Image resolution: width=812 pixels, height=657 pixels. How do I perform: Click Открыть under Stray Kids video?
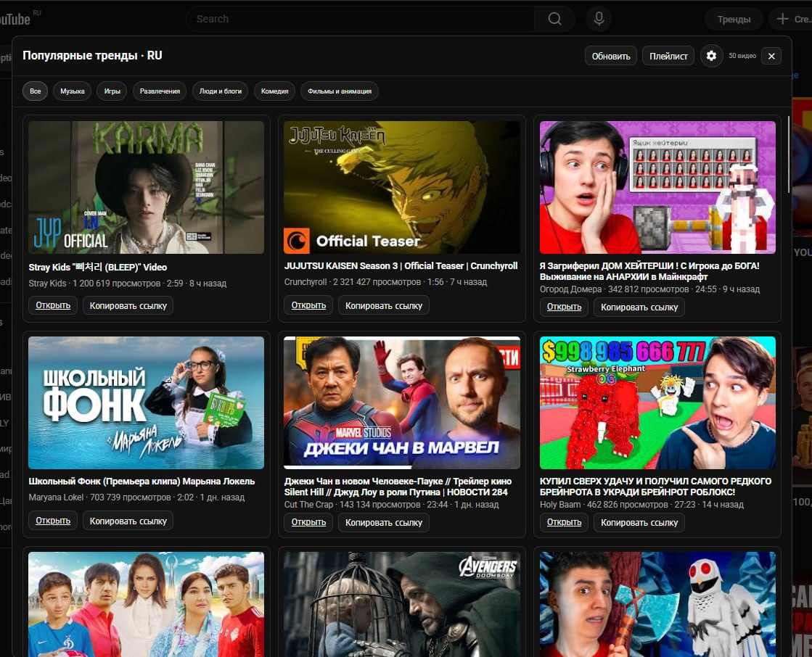(x=53, y=305)
